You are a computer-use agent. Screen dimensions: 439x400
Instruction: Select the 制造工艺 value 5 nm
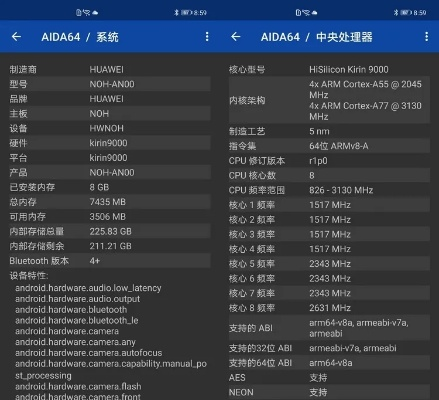point(319,131)
